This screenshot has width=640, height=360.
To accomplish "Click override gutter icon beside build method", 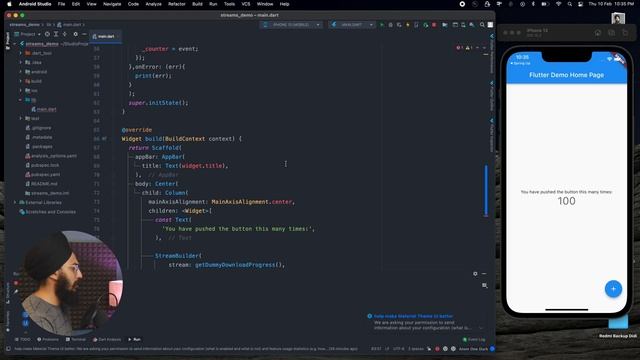I will pos(104,139).
